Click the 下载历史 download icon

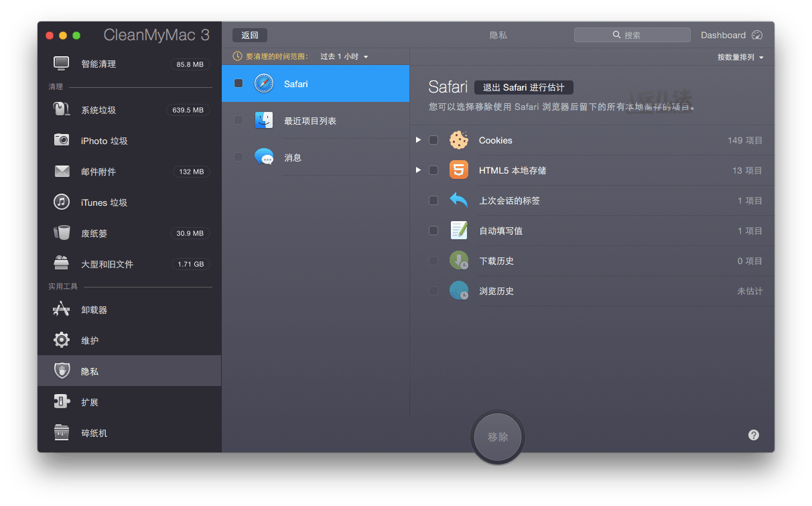pos(459,261)
